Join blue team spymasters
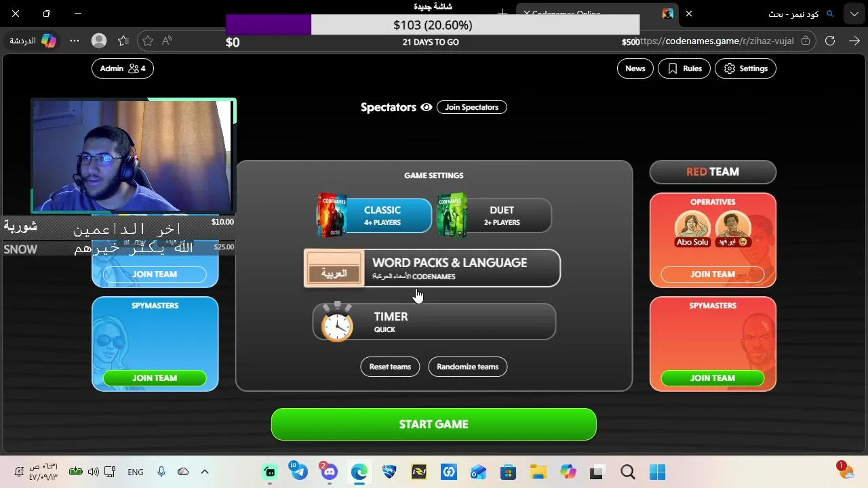This screenshot has width=868, height=488. click(x=155, y=378)
